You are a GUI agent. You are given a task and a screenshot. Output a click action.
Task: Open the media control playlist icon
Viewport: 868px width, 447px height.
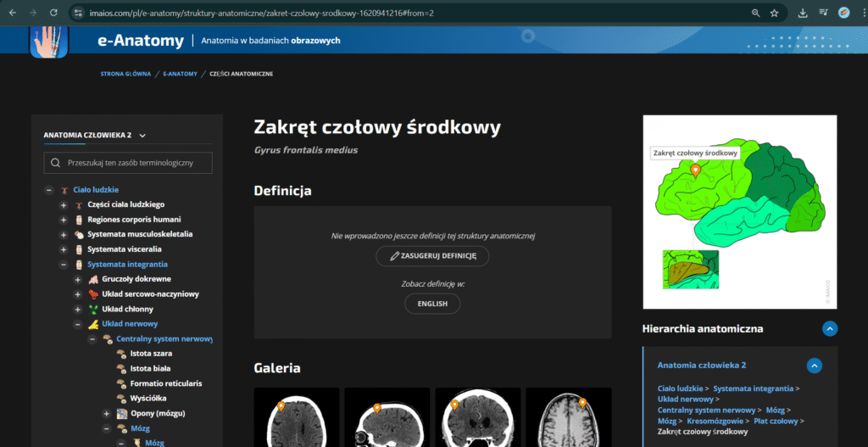click(x=824, y=13)
